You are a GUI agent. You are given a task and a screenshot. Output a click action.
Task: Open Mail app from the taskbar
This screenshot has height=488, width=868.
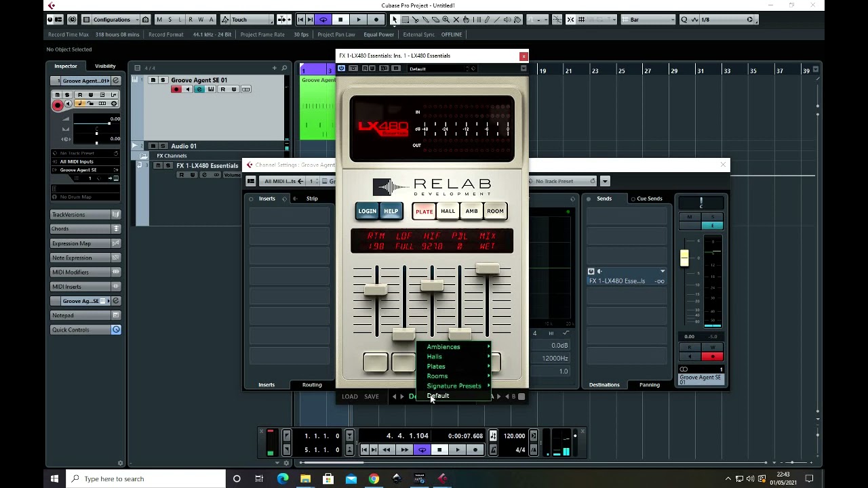click(351, 479)
